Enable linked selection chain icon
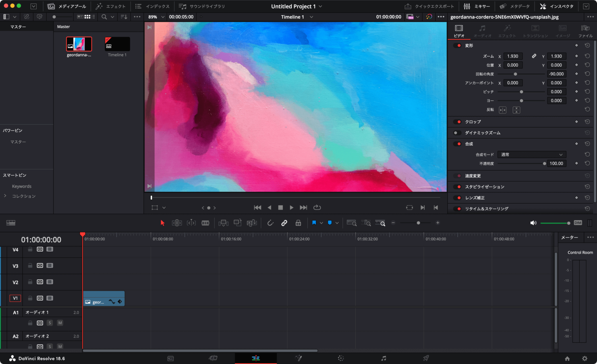This screenshot has height=364, width=597. click(284, 223)
